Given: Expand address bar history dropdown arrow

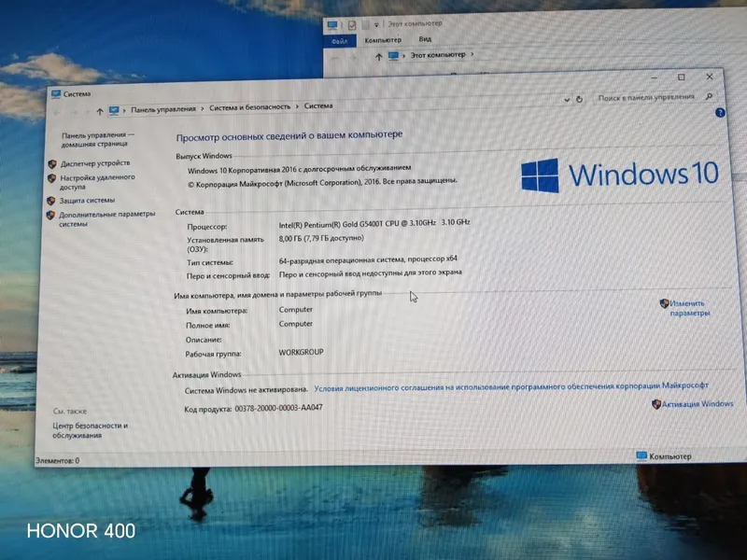Looking at the screenshot, I should [567, 100].
